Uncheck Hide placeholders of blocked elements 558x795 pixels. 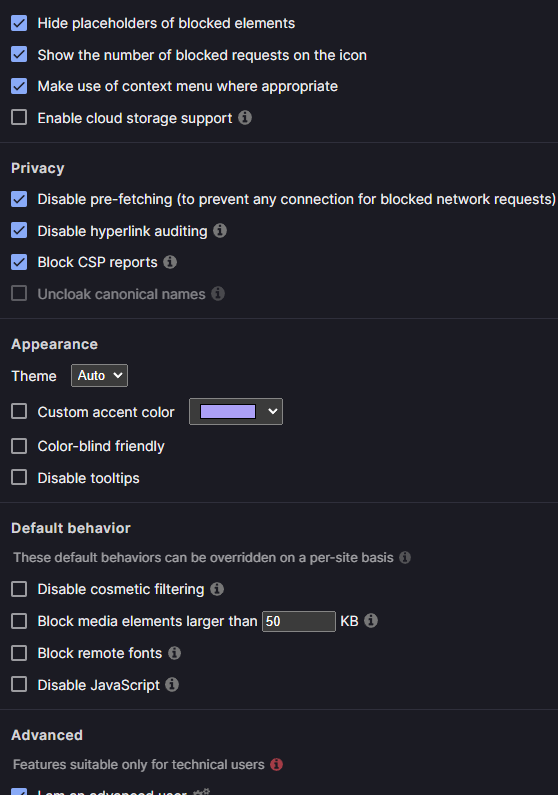[19, 23]
